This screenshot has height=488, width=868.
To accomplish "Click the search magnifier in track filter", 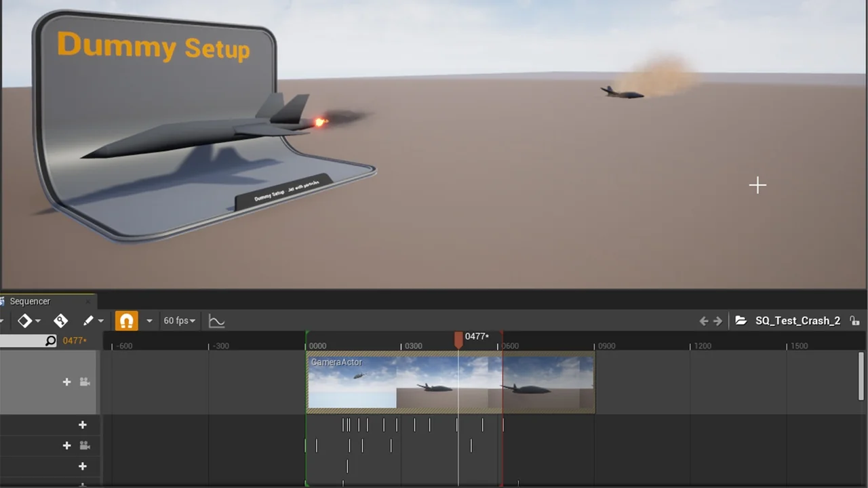I will pos(51,341).
